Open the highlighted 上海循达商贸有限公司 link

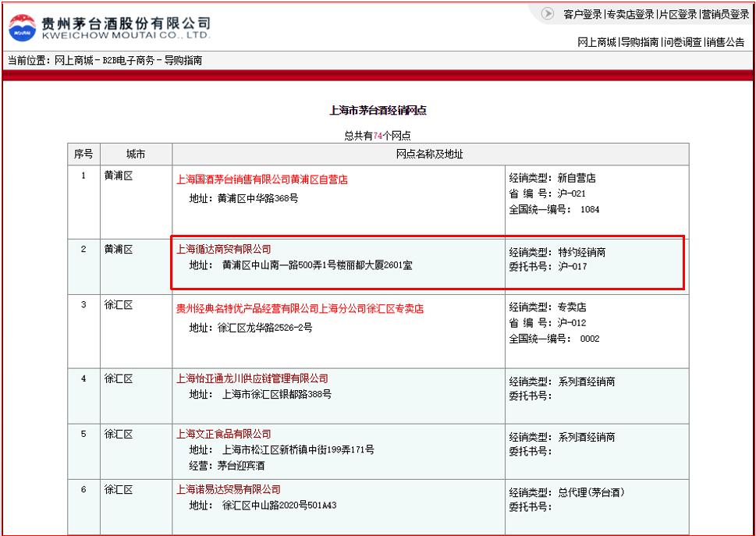(x=222, y=250)
